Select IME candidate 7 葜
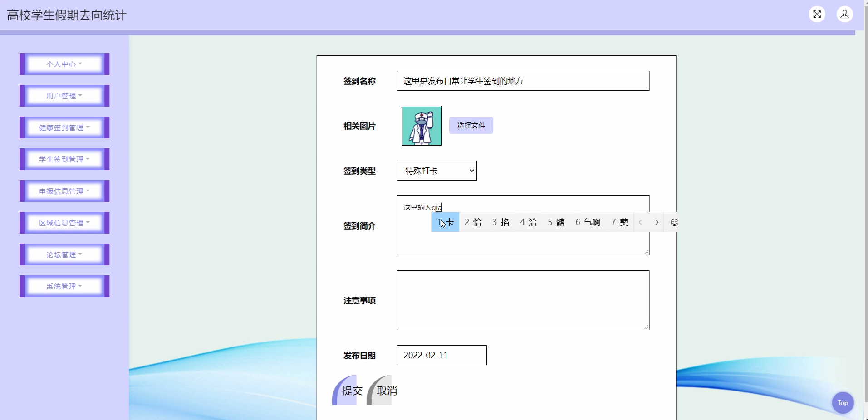Viewport: 868px width, 420px height. (x=620, y=222)
